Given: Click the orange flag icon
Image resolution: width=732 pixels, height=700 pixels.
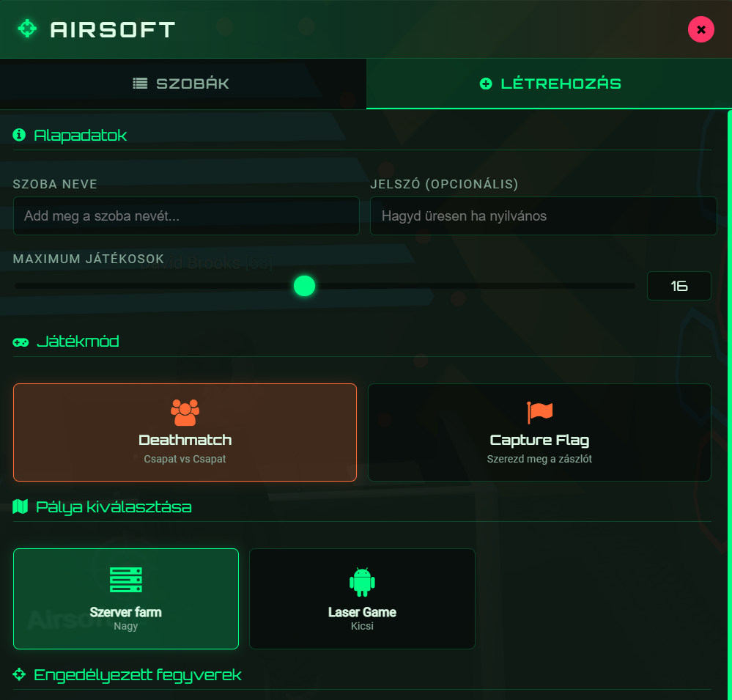Looking at the screenshot, I should point(539,412).
